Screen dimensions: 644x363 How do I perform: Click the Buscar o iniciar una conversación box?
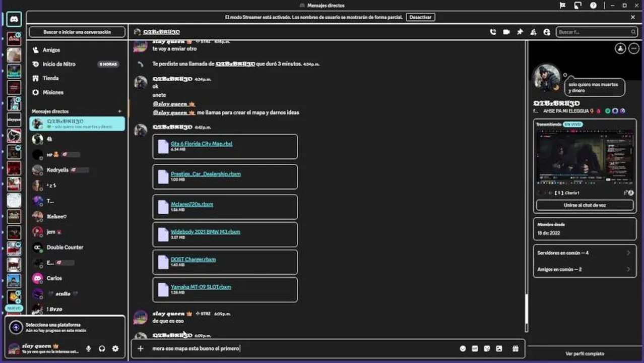coord(77,32)
